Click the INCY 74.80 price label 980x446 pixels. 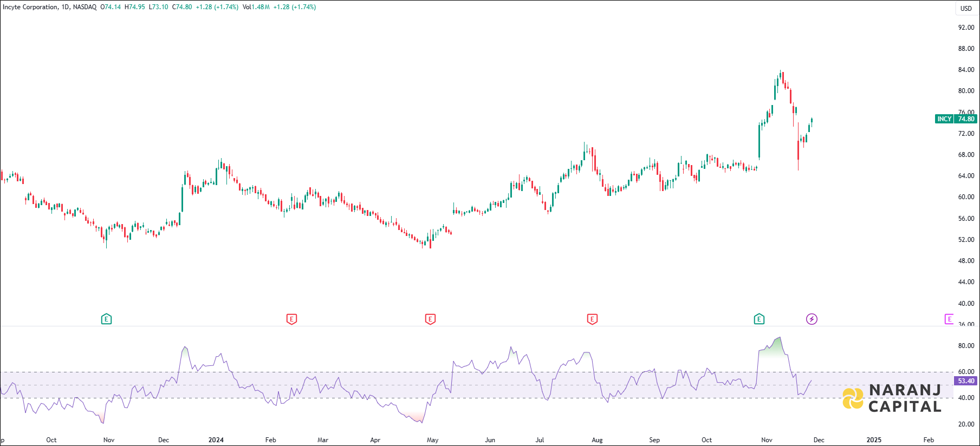pyautogui.click(x=956, y=119)
